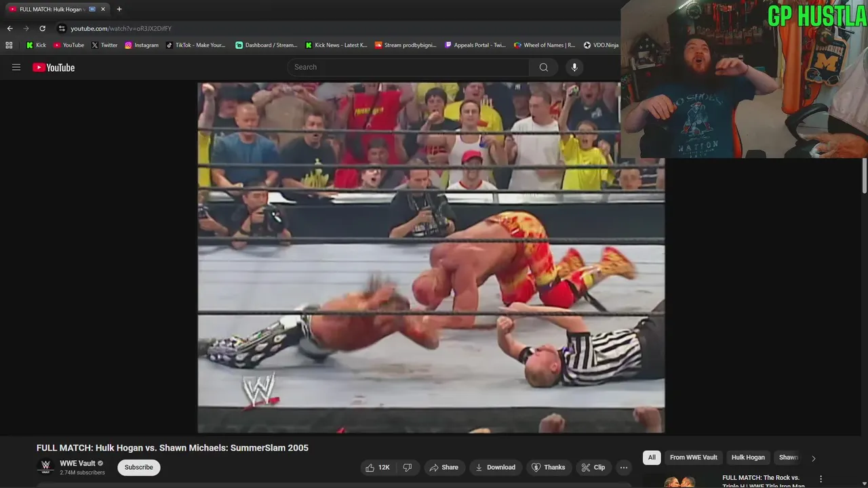Open site information icon in address bar
Screen dimensions: 868x488
[62, 28]
